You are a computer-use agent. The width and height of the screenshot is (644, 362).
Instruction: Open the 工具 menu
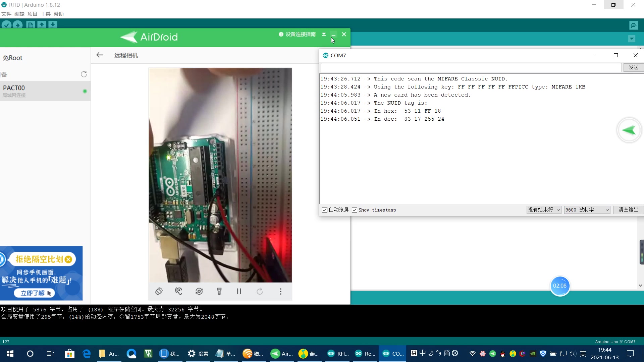click(45, 14)
